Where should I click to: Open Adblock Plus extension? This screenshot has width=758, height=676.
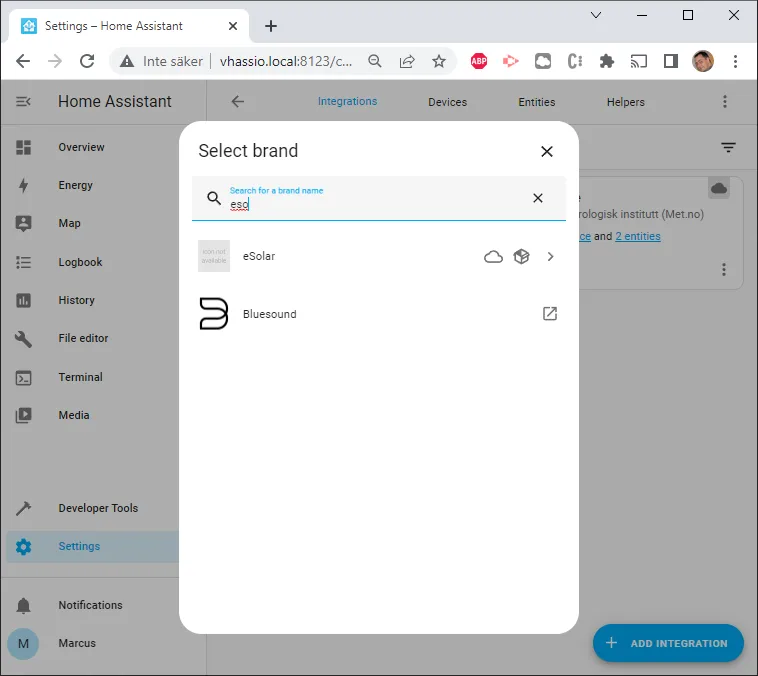coord(479,61)
